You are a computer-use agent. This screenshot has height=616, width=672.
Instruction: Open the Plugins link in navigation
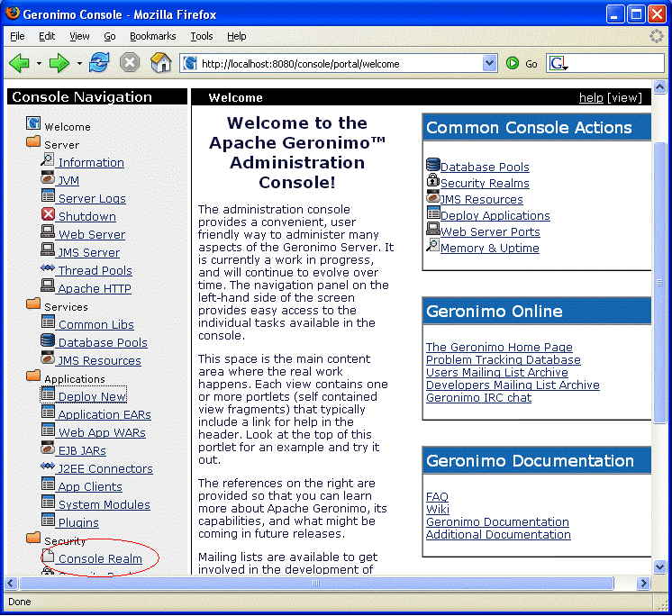pyautogui.click(x=78, y=522)
